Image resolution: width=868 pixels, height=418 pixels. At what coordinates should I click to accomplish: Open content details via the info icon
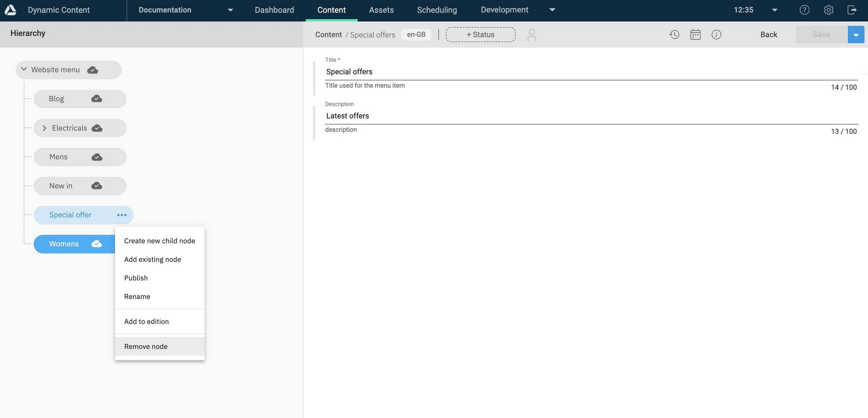click(x=716, y=34)
